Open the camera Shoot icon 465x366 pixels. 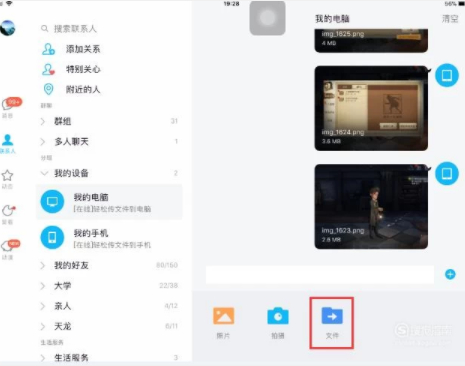pyautogui.click(x=278, y=316)
